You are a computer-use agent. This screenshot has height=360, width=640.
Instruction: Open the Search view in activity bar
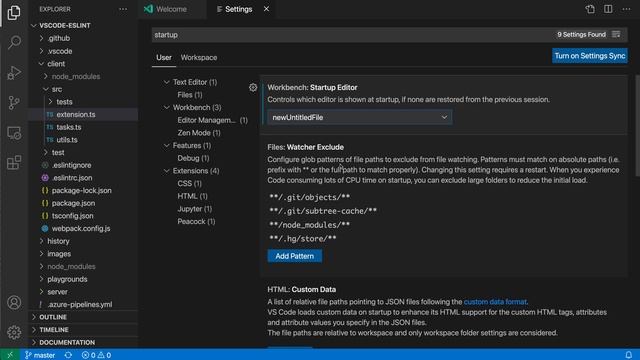click(x=14, y=42)
